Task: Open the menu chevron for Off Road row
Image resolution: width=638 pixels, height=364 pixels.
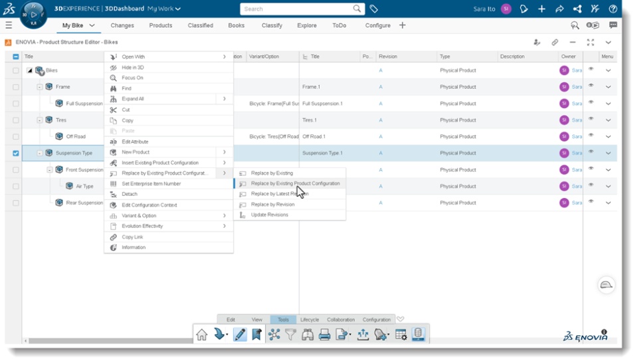Action: (x=608, y=137)
